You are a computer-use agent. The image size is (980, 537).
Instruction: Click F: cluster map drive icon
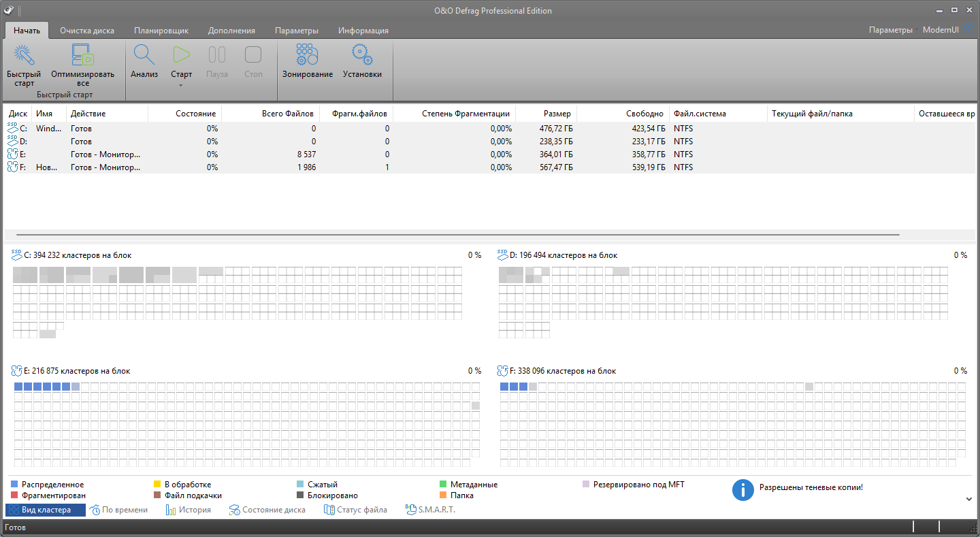point(503,371)
